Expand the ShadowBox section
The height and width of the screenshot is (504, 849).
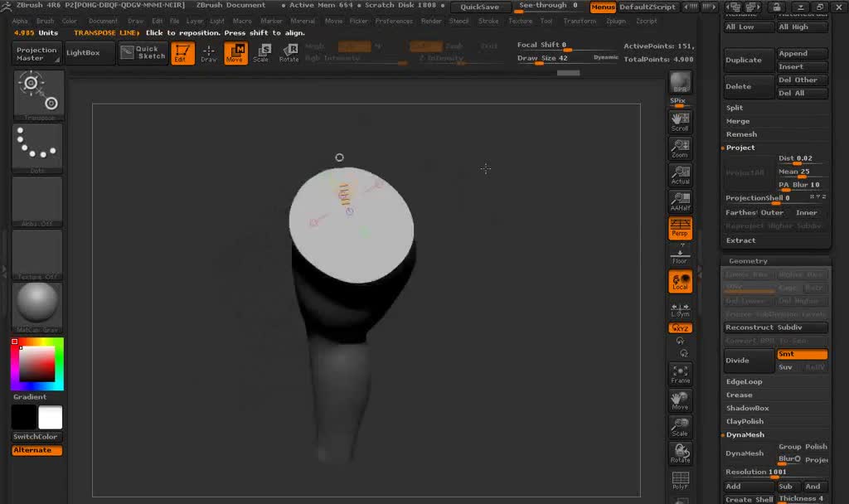point(748,408)
